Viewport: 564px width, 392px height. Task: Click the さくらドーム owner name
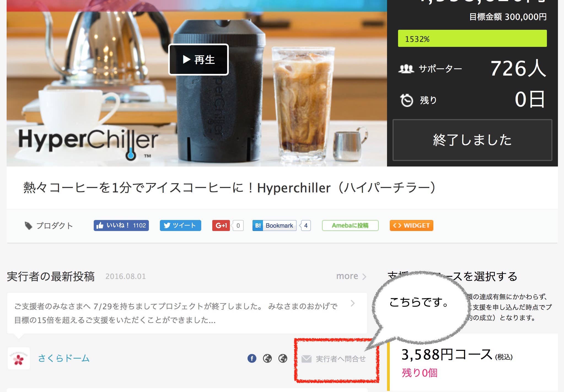tap(64, 358)
